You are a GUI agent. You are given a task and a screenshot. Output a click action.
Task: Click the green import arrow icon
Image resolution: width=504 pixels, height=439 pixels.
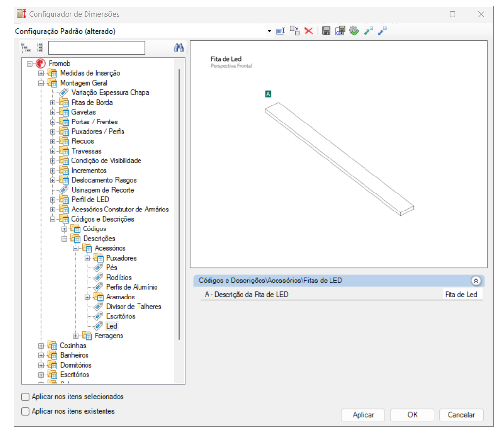[x=368, y=31]
